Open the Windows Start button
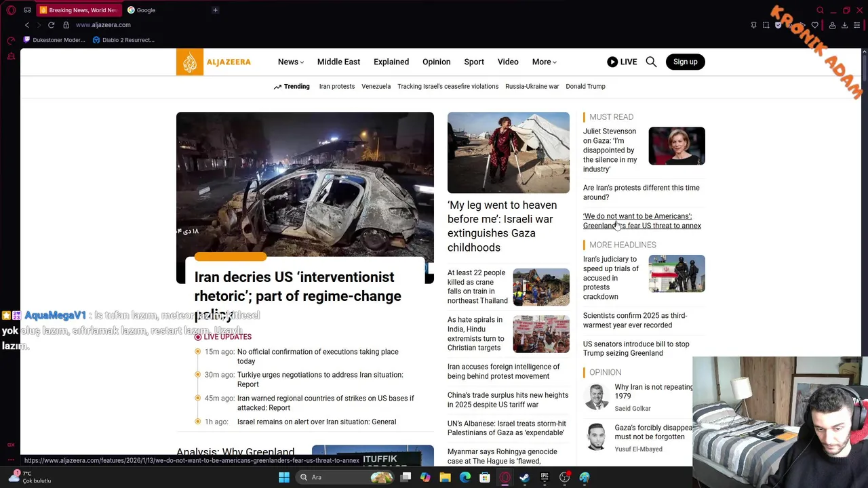The image size is (868, 488). (x=284, y=477)
